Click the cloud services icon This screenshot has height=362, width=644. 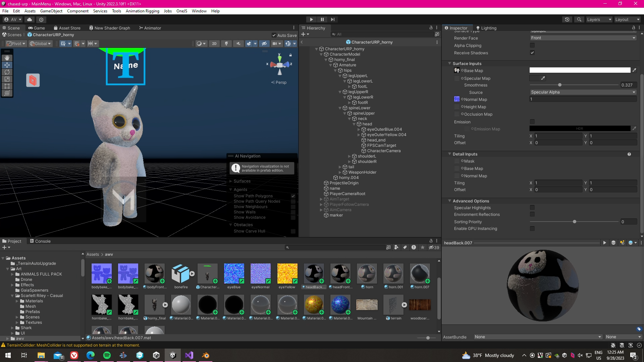(x=30, y=19)
